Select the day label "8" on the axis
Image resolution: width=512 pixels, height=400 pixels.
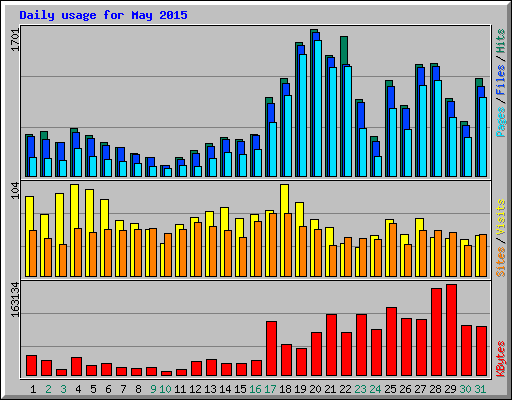tap(138, 389)
